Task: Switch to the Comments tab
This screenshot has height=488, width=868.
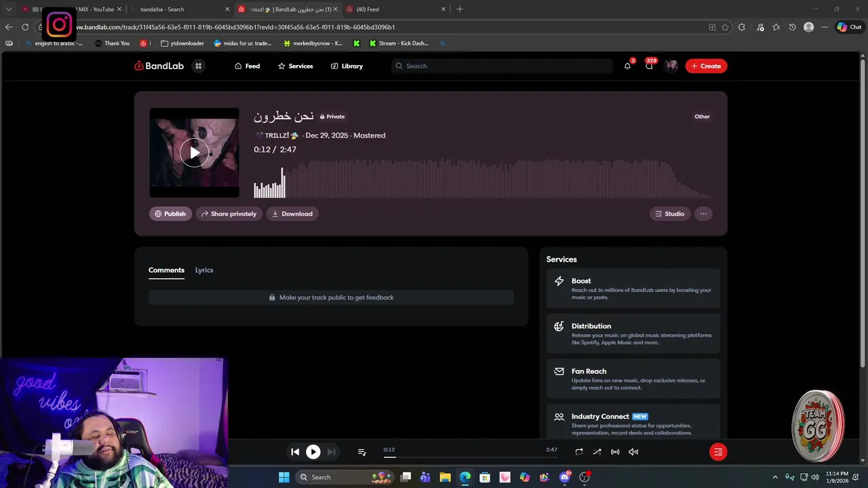Action: (x=166, y=270)
